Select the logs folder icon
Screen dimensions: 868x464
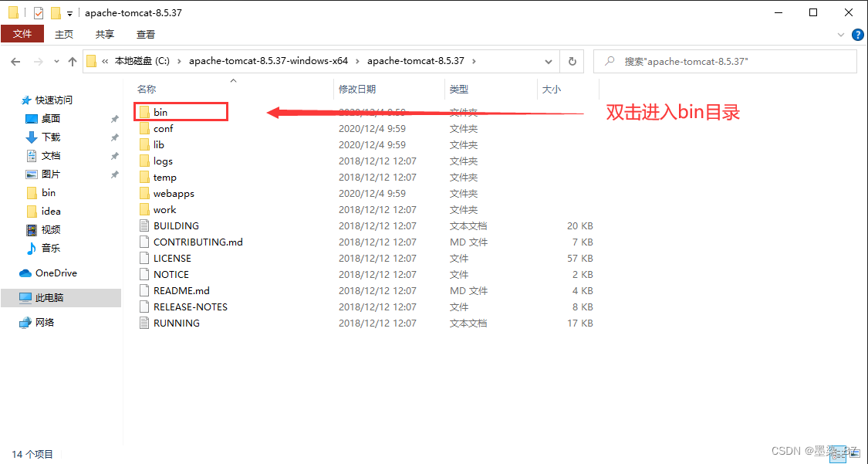(x=144, y=161)
